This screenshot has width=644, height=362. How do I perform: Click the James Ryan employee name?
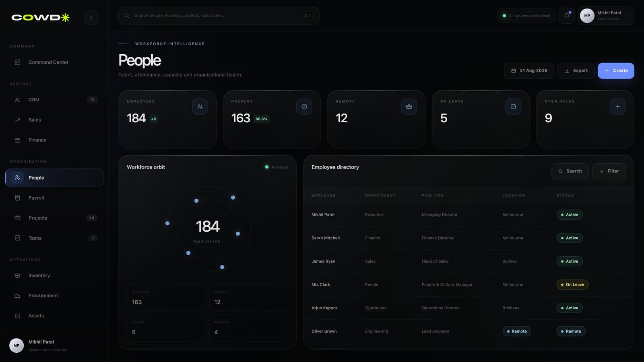click(323, 261)
